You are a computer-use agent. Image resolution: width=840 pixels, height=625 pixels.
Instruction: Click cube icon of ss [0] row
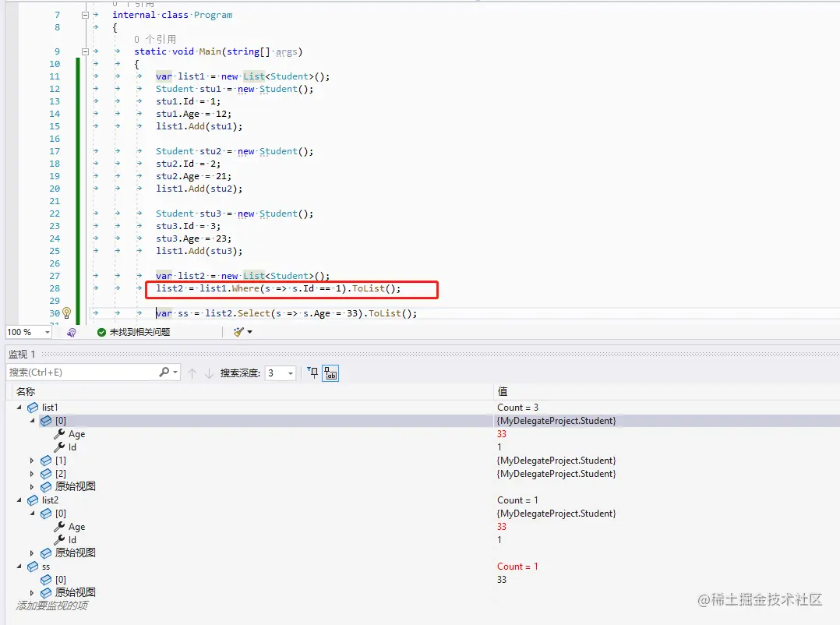(46, 580)
